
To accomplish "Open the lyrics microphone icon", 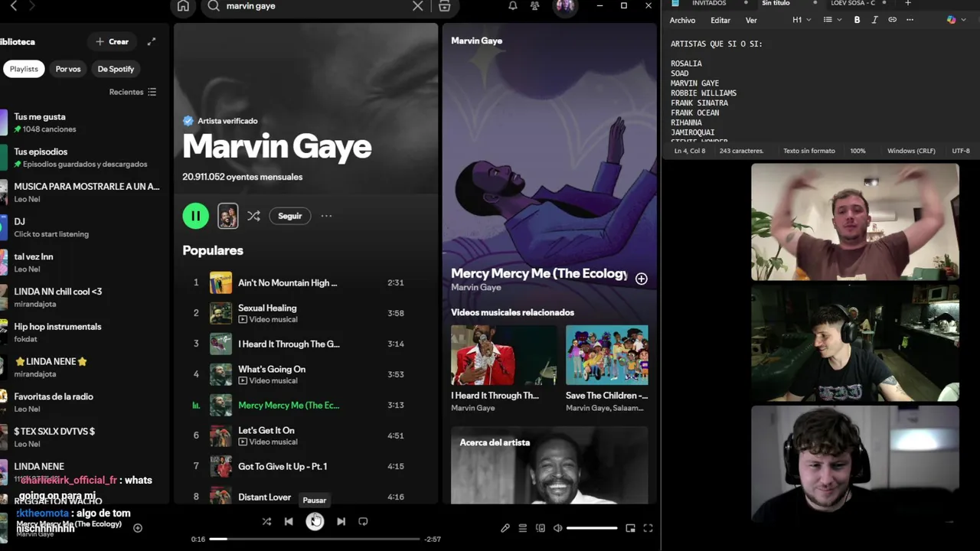I will [x=505, y=528].
